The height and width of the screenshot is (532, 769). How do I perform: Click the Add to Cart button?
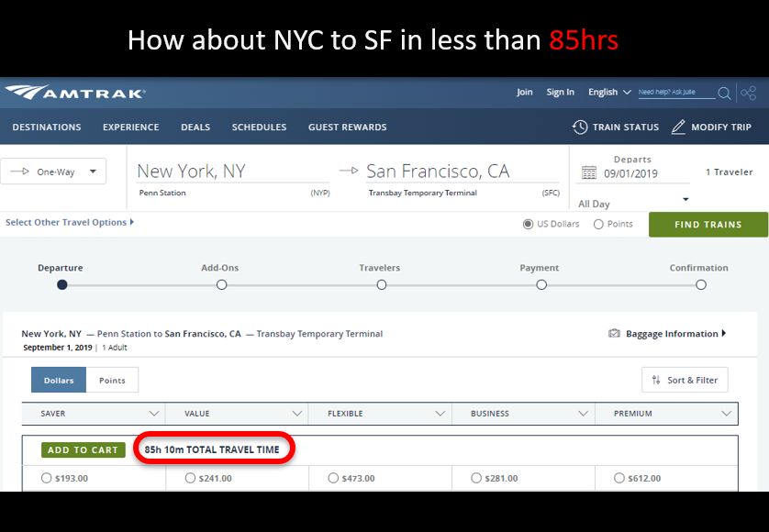(x=83, y=449)
